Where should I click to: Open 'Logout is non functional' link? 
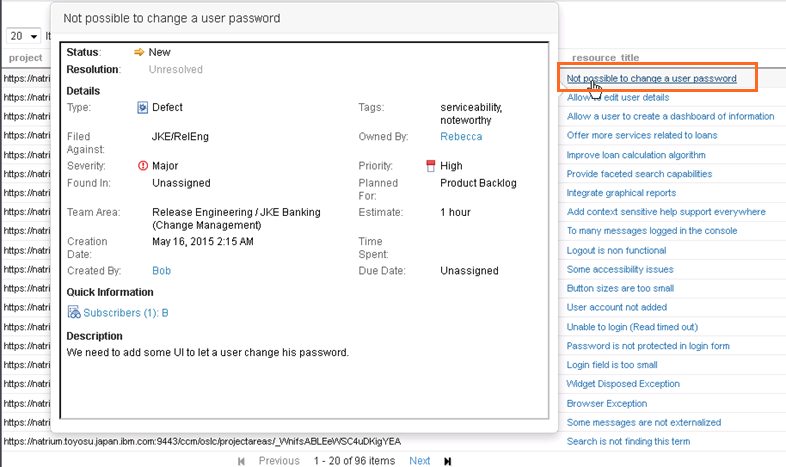point(616,250)
